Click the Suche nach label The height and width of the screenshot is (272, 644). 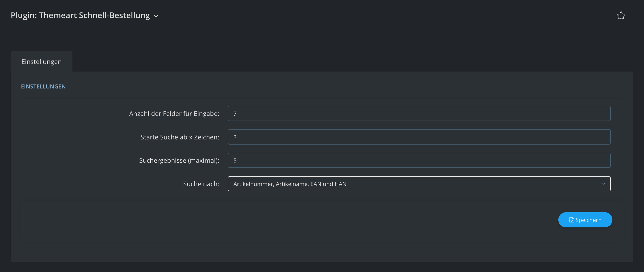pyautogui.click(x=201, y=184)
